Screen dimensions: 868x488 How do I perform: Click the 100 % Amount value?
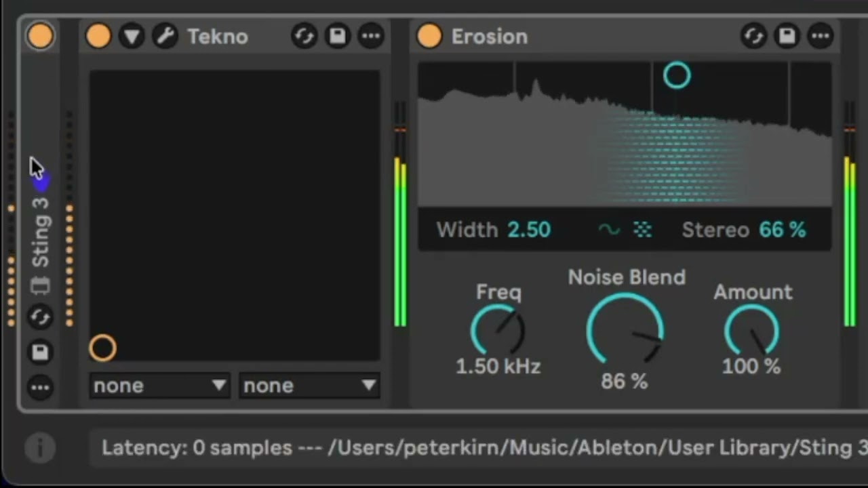pyautogui.click(x=751, y=367)
